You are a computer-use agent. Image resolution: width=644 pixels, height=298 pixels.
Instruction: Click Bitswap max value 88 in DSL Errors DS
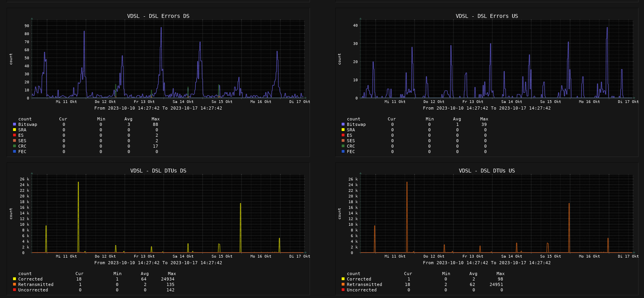156,124
